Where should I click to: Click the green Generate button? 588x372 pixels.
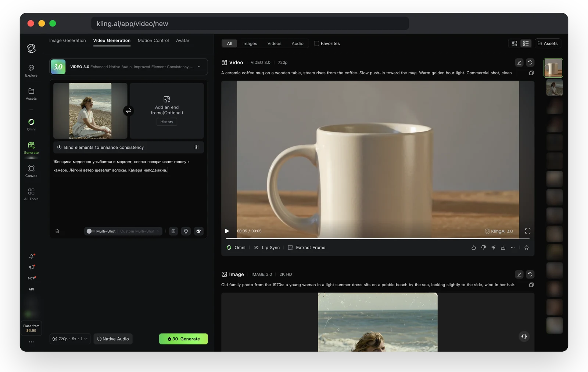click(183, 339)
